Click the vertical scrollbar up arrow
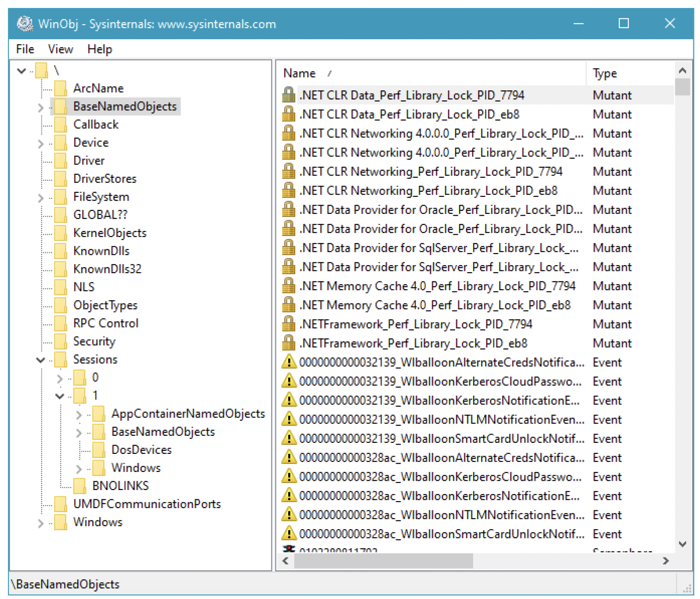The height and width of the screenshot is (599, 700). point(682,71)
